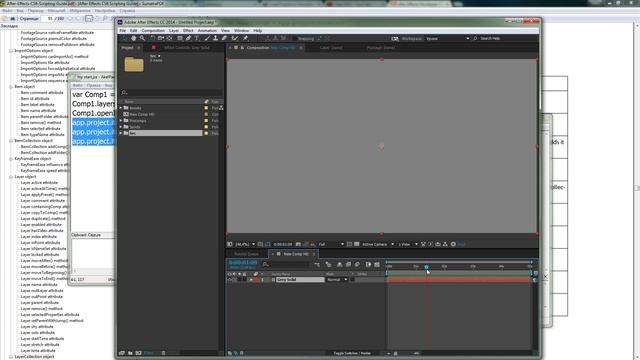Viewport: 640px width, 360px height.
Task: Click the project flowchart view icon
Action: pos(221,108)
